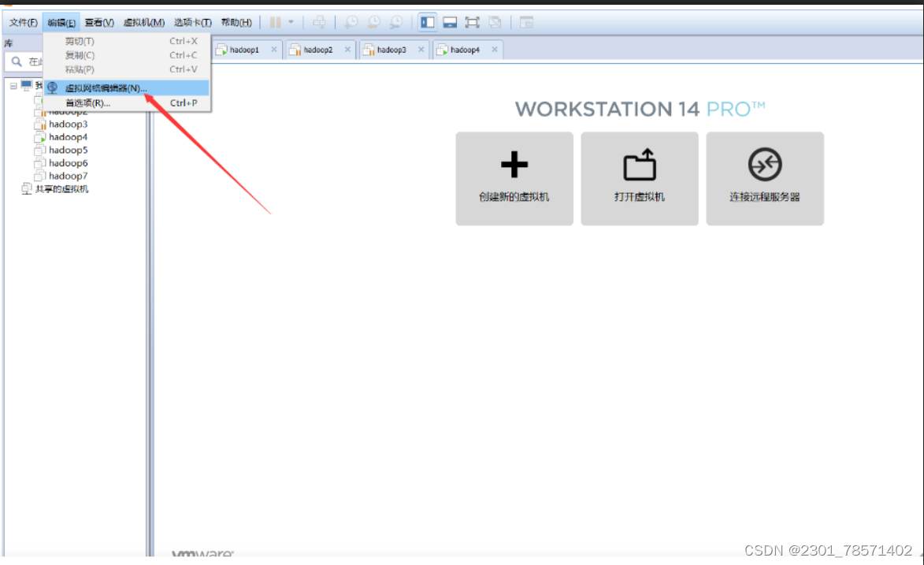Click the 连接远程服务器 button
This screenshot has height=565, width=924.
765,179
